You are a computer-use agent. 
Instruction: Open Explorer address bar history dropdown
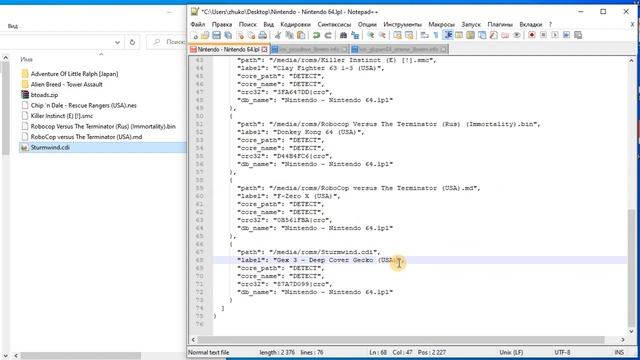118,42
